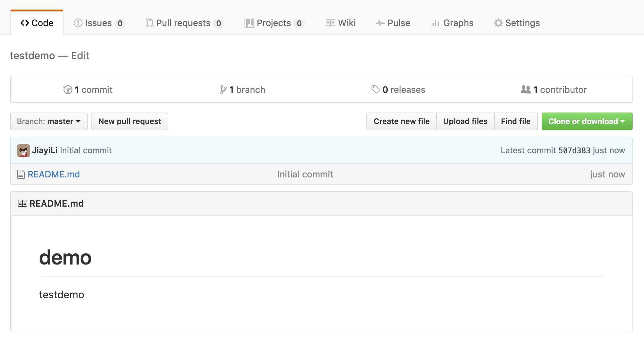
Task: Click the commit history clock icon
Action: pos(68,90)
